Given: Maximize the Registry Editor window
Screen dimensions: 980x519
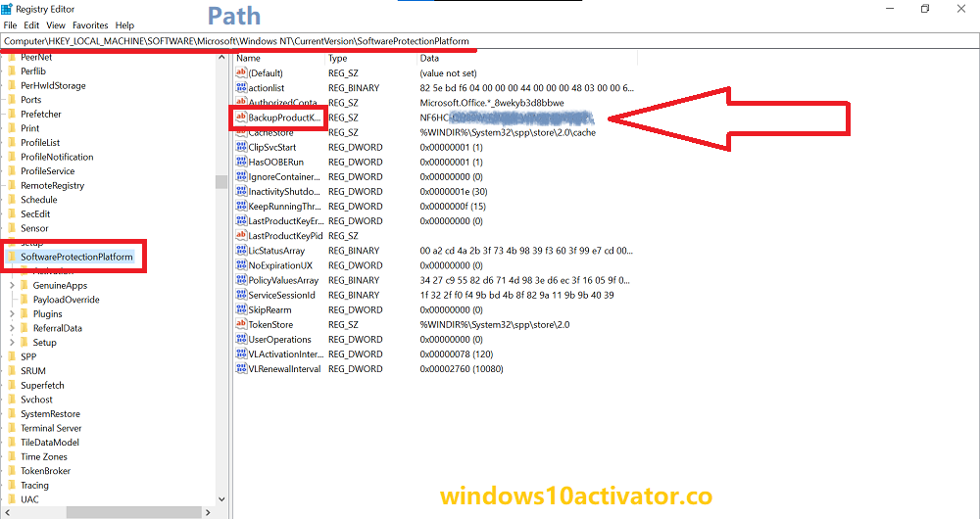Looking at the screenshot, I should (925, 9).
